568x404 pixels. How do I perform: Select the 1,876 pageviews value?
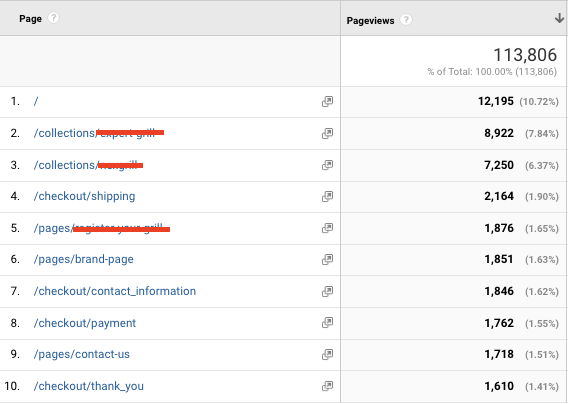(499, 228)
